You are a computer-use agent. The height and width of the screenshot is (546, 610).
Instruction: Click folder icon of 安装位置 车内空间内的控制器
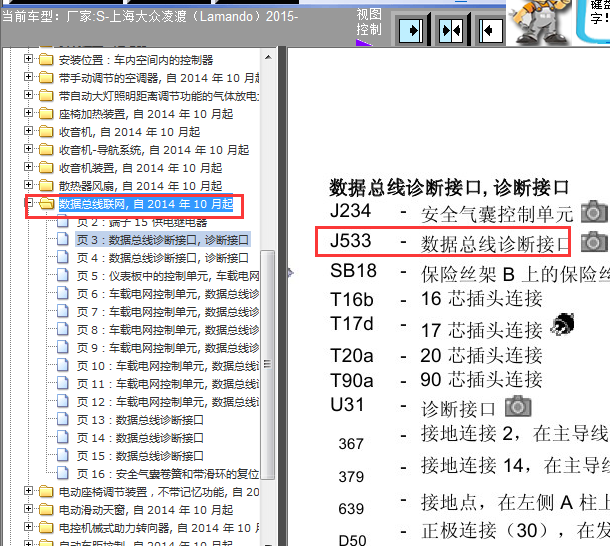pyautogui.click(x=46, y=60)
